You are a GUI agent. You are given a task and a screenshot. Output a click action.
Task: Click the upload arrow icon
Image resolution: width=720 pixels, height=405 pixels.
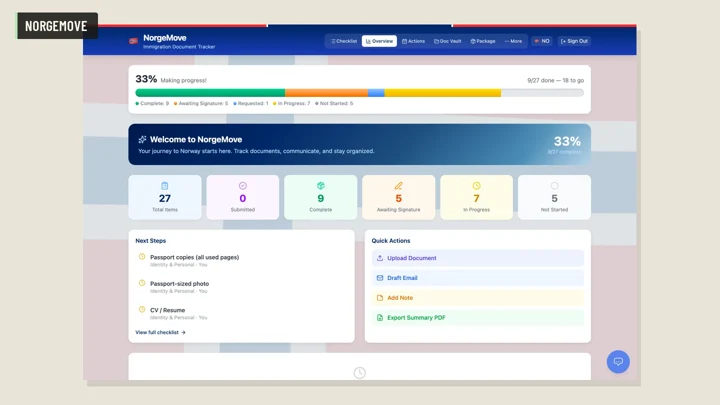[x=380, y=258]
